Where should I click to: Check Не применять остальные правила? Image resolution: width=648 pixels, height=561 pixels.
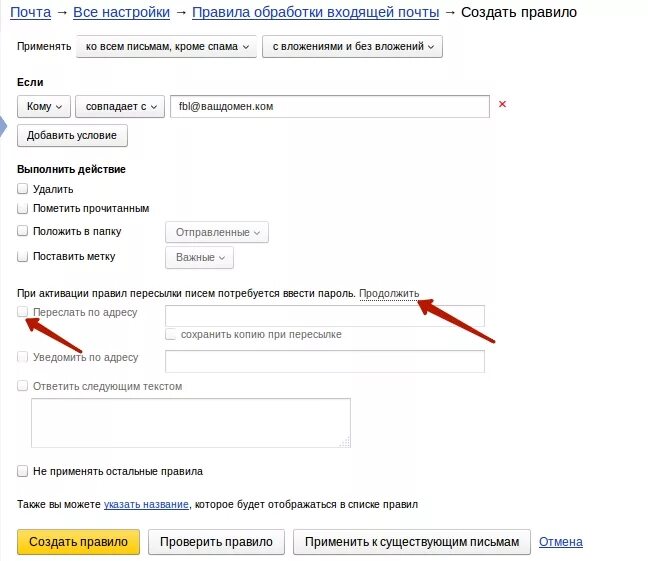(x=23, y=471)
